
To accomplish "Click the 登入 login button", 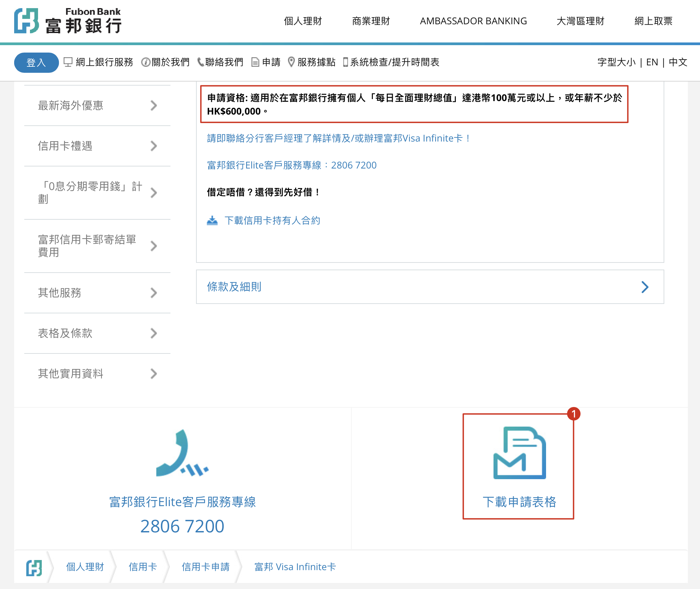I will [x=36, y=62].
